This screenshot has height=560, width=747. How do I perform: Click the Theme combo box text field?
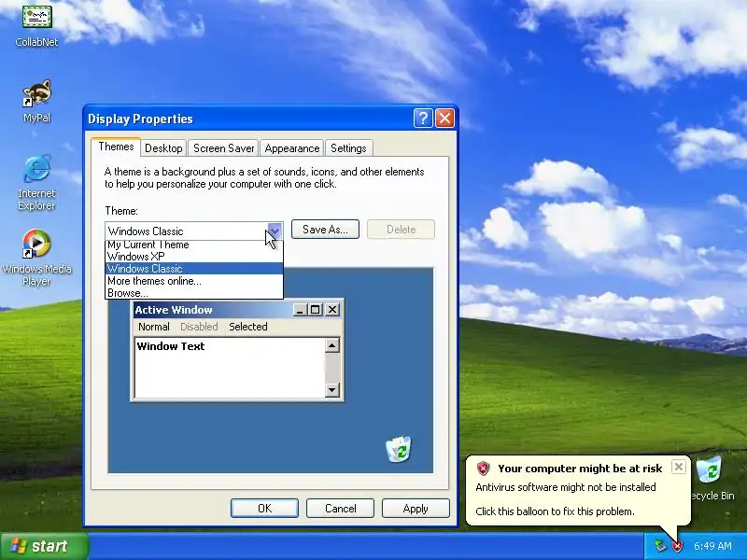click(186, 231)
